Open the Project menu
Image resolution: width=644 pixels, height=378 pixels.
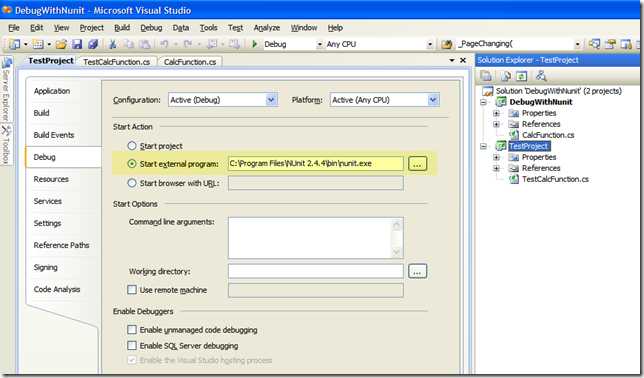click(x=91, y=28)
